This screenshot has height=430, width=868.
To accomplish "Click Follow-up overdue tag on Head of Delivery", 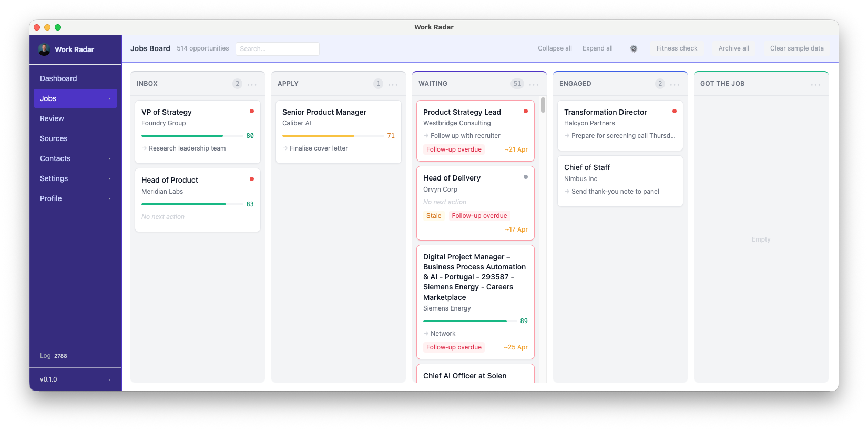I will click(x=479, y=216).
